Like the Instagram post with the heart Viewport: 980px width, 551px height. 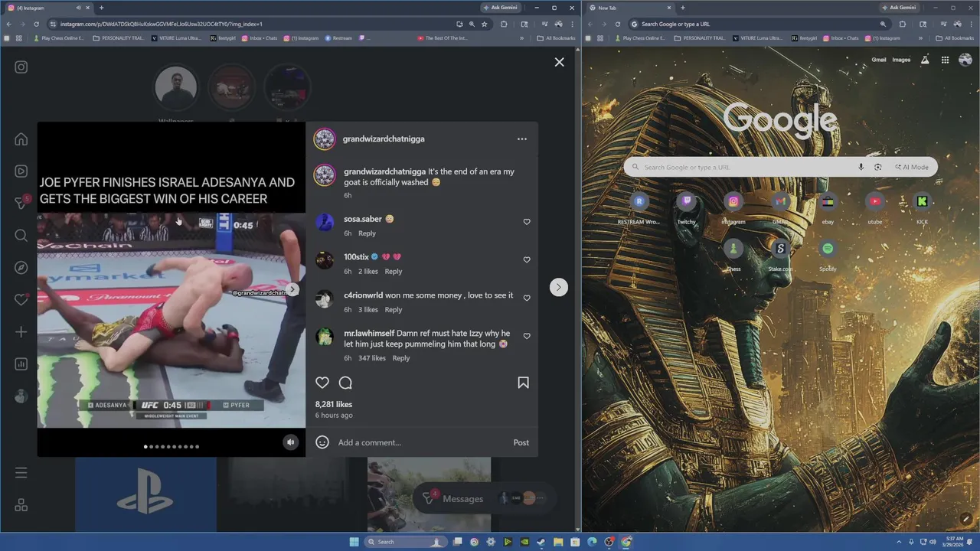coord(322,383)
